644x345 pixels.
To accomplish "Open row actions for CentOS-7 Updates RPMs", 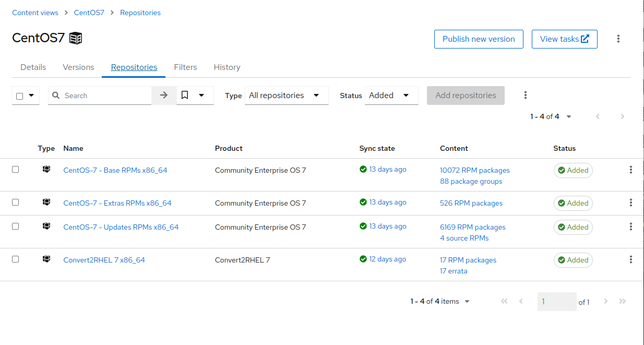I will click(631, 227).
